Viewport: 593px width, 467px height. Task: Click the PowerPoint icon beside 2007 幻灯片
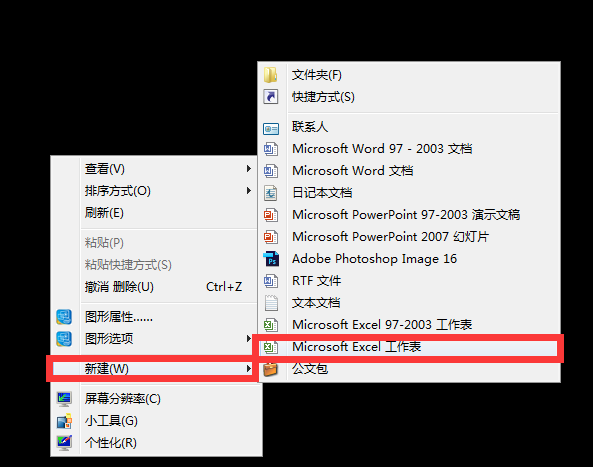click(x=271, y=237)
